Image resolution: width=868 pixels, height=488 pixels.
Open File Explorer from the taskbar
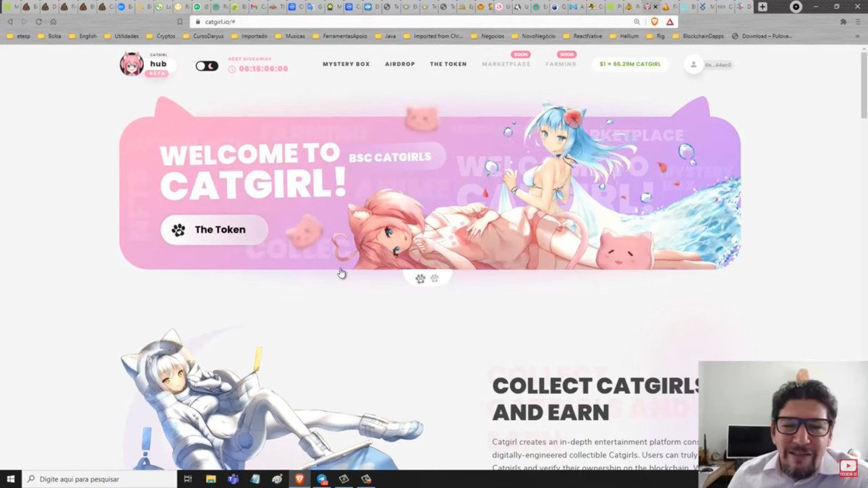point(211,479)
